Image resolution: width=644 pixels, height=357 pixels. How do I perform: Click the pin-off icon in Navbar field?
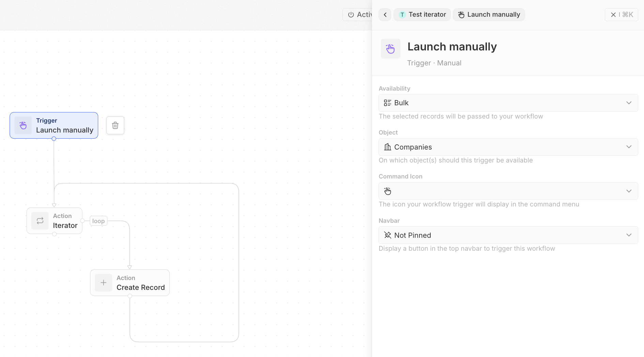[388, 235]
